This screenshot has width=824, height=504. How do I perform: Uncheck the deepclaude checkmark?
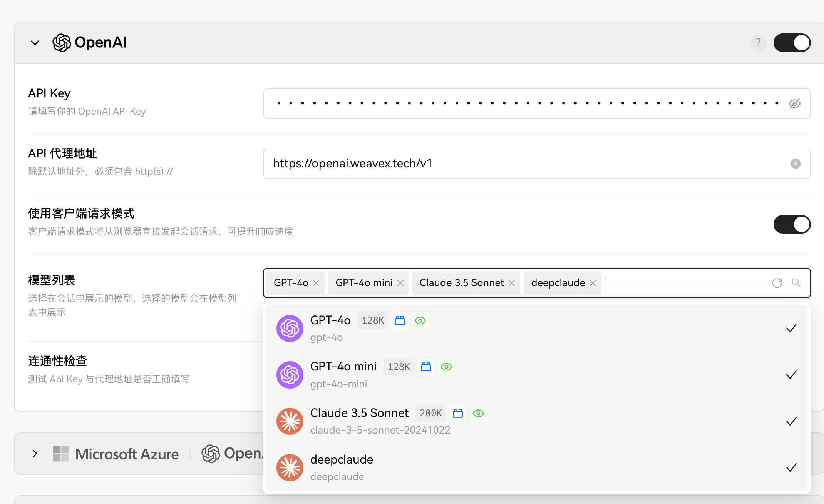791,467
